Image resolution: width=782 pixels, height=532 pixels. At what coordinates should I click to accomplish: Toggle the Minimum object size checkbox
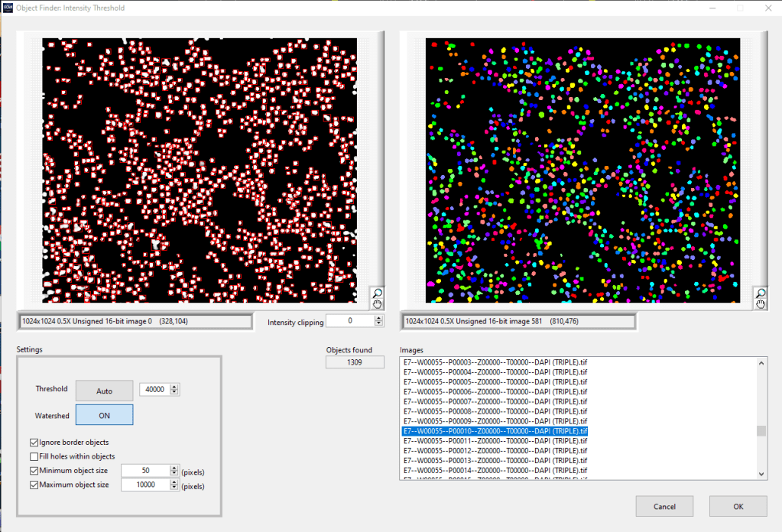[34, 471]
